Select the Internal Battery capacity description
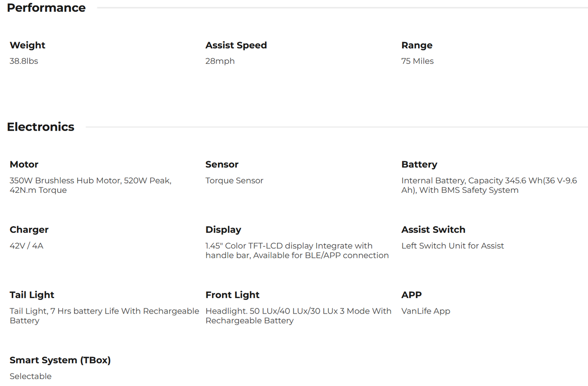Image resolution: width=588 pixels, height=386 pixels. [489, 185]
